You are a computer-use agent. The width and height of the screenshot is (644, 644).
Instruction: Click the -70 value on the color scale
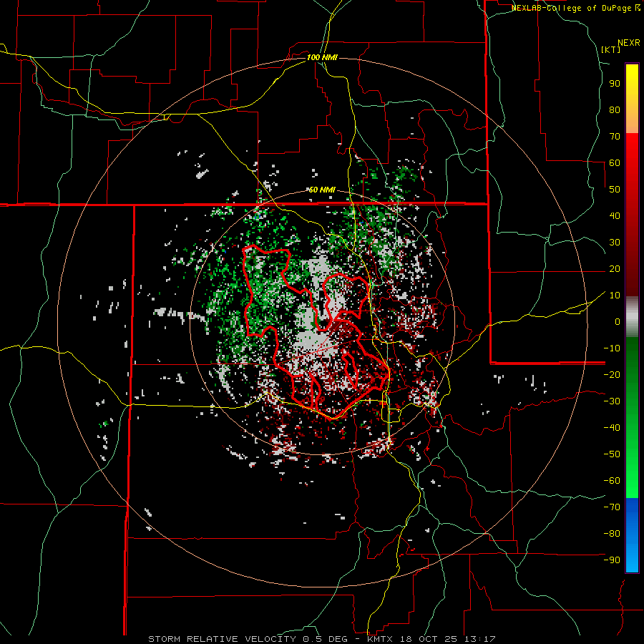pyautogui.click(x=612, y=507)
